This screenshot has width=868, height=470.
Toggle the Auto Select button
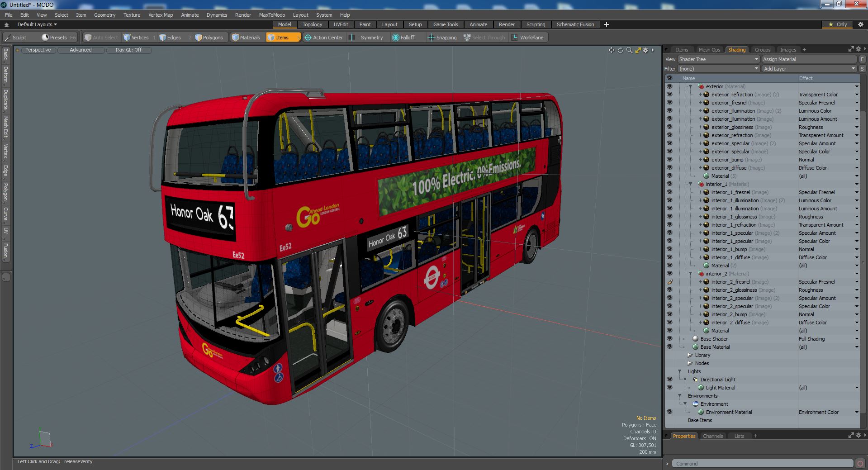[x=102, y=38]
